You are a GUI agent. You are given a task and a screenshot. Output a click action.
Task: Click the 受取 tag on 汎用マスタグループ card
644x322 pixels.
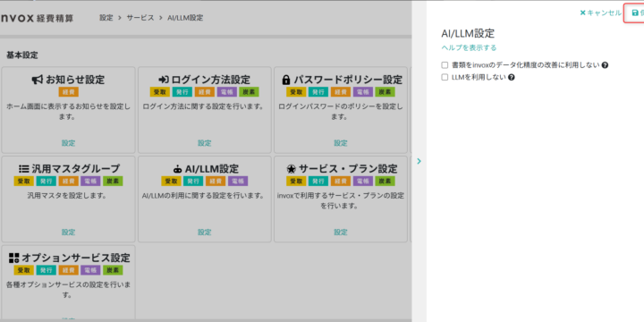pos(24,181)
